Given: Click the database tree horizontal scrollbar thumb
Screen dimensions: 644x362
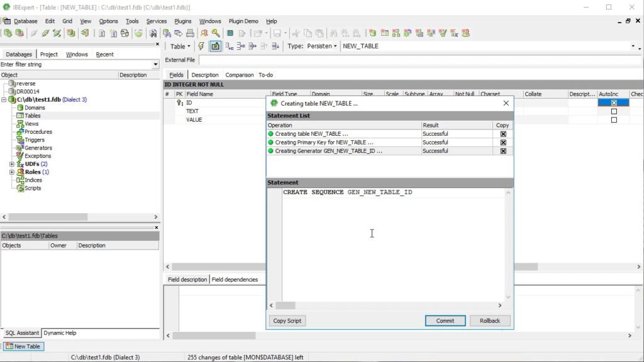Looking at the screenshot, I should (x=48, y=217).
